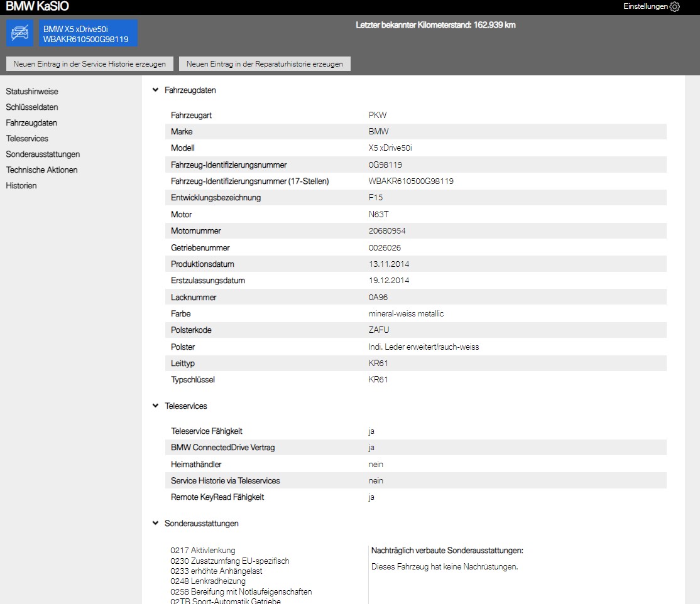Click the Teleservice Fähigkeit row label
Viewport: 700px width, 604px height.
click(207, 431)
